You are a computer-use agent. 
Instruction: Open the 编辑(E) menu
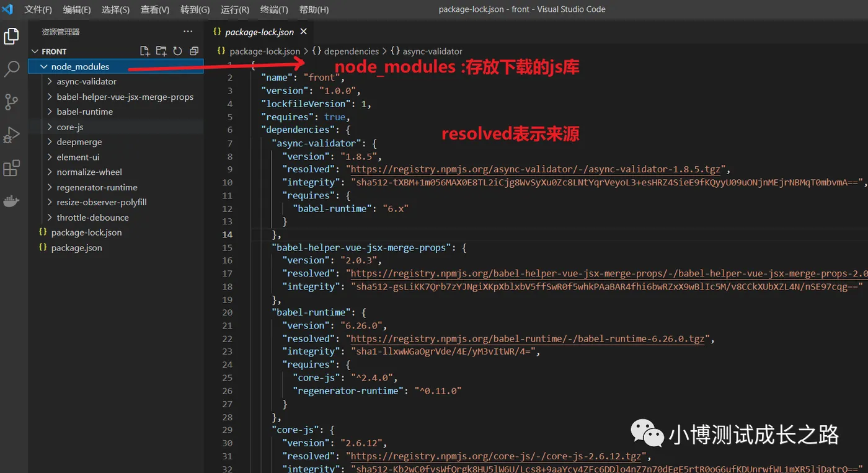click(x=77, y=9)
